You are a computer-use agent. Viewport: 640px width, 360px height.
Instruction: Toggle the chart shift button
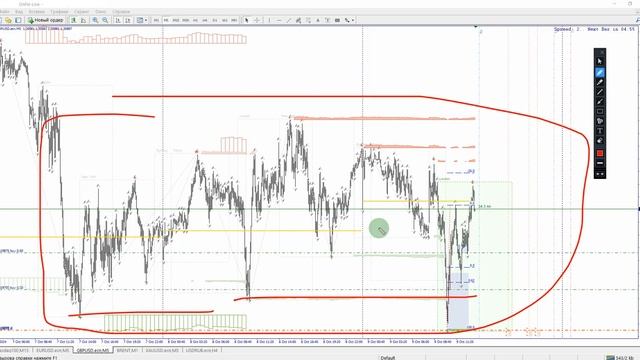click(x=128, y=20)
